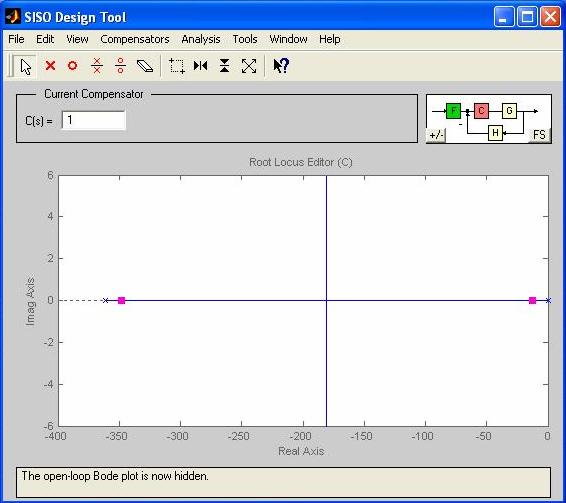Activate the vertical zoom tool
The height and width of the screenshot is (503, 566).
coord(225,66)
